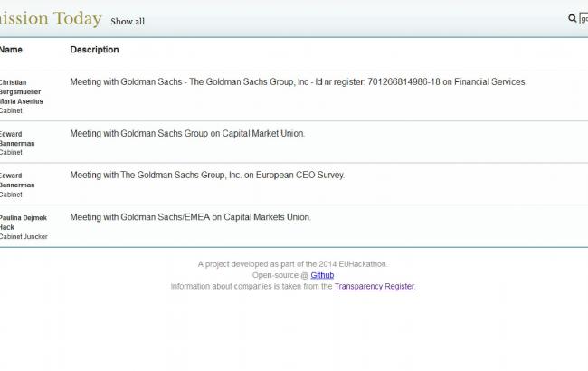Viewport: 588px width, 371px height.
Task: Click the Cabinet Juncker label
Action: click(24, 236)
